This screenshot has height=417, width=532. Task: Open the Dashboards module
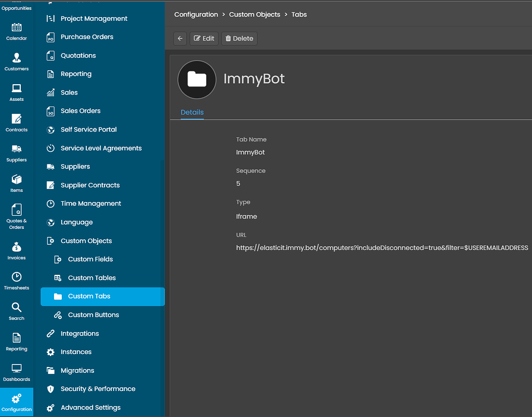(16, 371)
